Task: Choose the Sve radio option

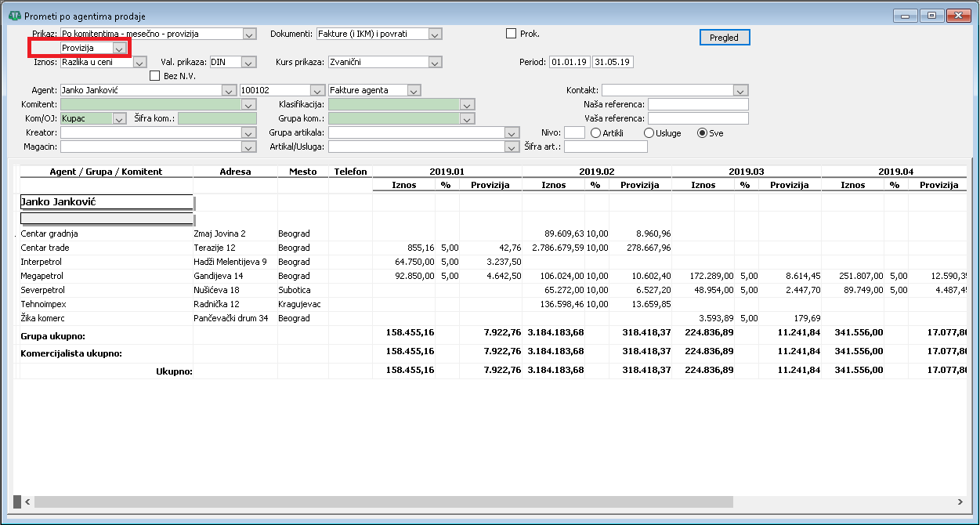Action: click(702, 133)
